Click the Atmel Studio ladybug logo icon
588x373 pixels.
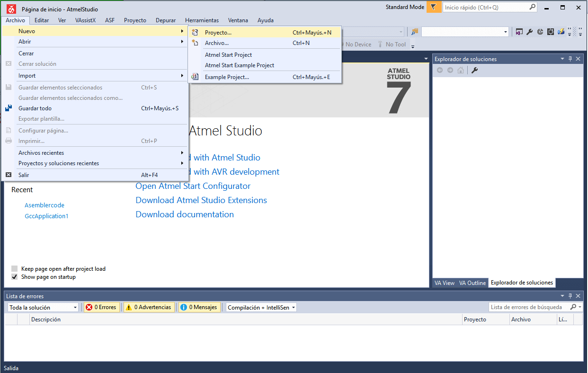coord(11,9)
